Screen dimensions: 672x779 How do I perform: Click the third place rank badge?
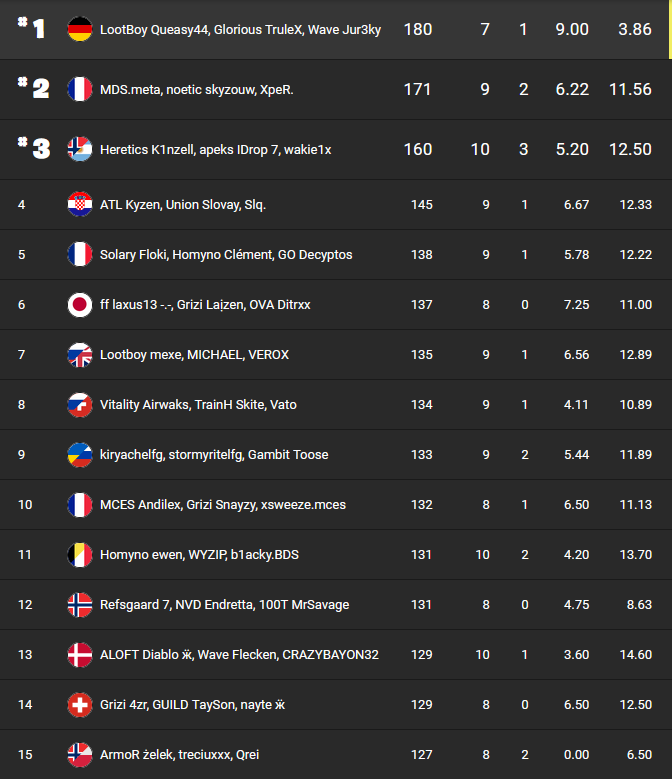33,149
